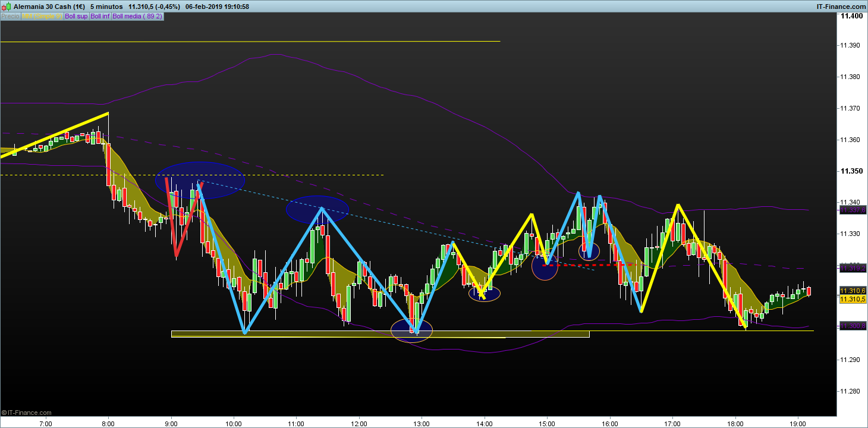Viewport: 868px width, 428px height.
Task: Click the 16:00 time axis label
Action: pos(610,424)
